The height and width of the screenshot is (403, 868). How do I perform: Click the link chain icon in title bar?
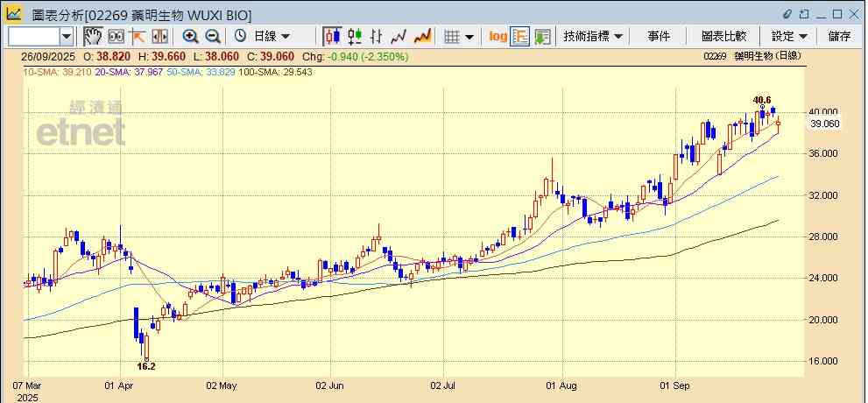[x=787, y=14]
